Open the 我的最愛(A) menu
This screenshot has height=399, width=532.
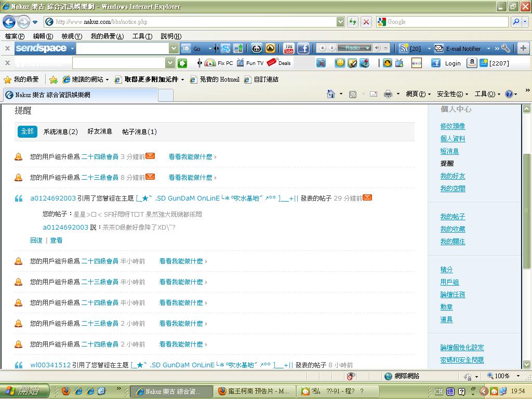click(107, 36)
